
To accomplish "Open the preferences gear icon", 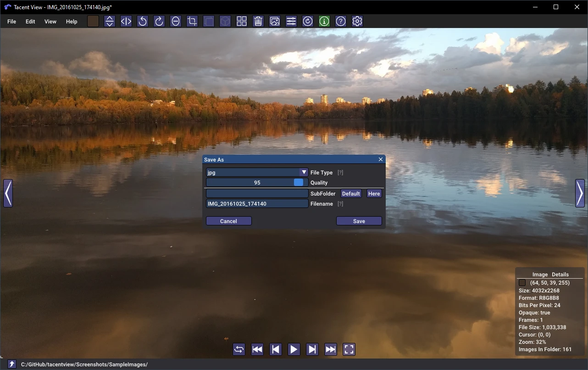I will pos(357,21).
